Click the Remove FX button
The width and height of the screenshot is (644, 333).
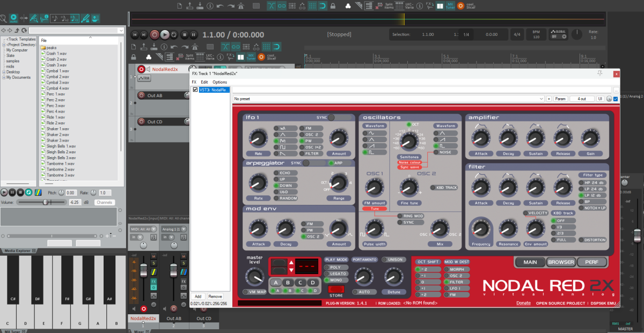click(x=215, y=296)
